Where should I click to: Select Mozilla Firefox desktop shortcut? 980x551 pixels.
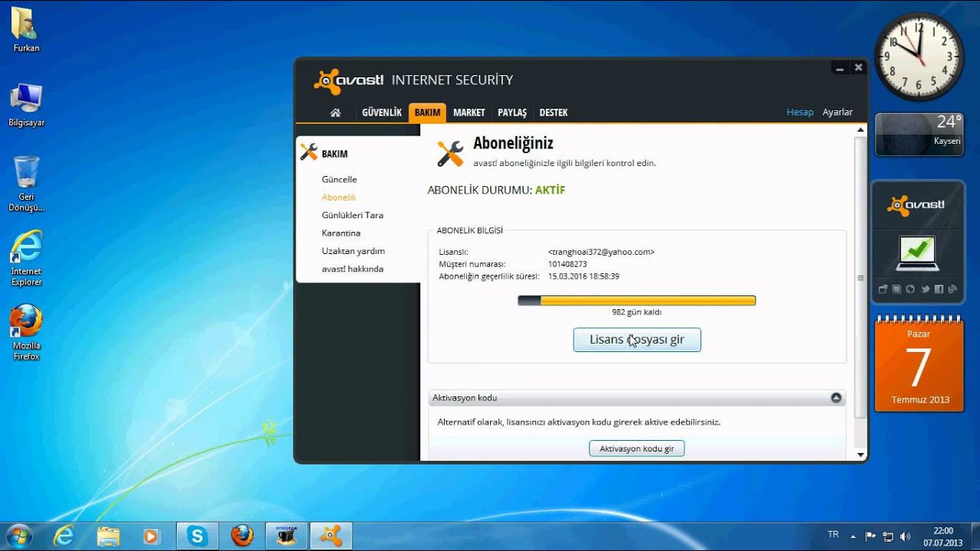click(26, 332)
